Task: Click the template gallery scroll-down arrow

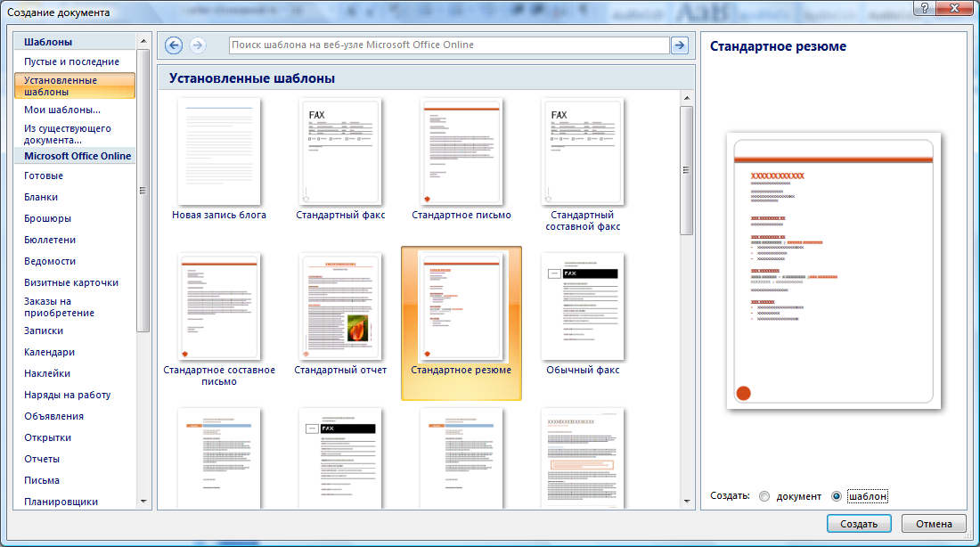Action: click(687, 502)
